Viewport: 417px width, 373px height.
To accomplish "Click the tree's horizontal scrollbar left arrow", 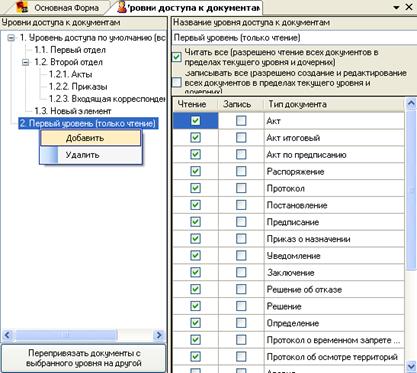I will (7, 335).
